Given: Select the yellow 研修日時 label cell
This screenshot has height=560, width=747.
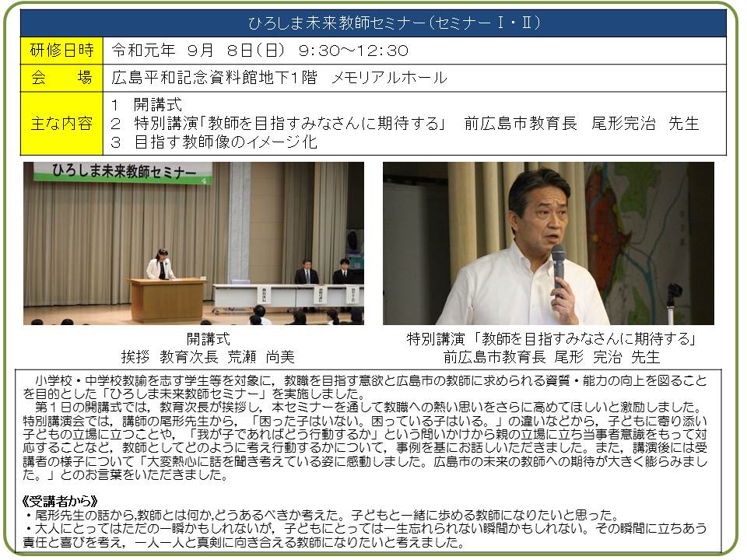Looking at the screenshot, I should point(61,51).
